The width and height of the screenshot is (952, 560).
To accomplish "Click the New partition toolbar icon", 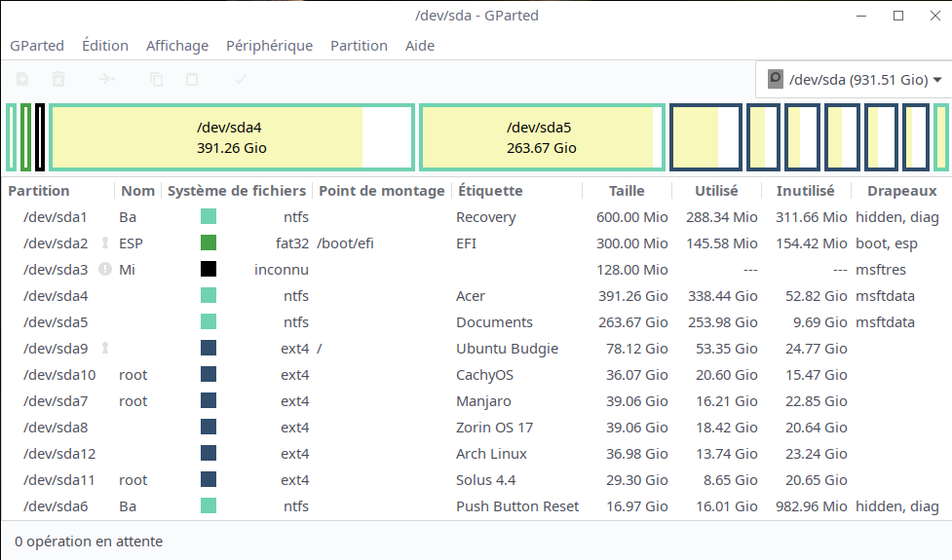I will pos(22,80).
